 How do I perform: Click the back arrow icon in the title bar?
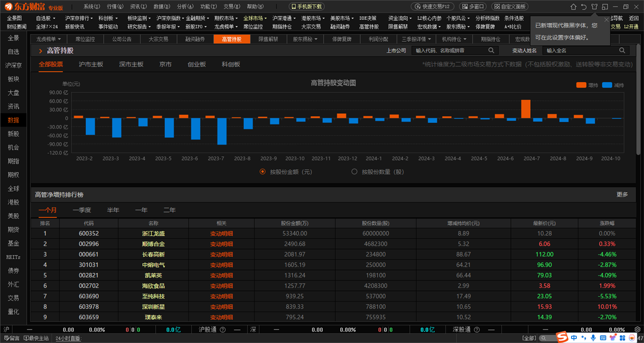pos(583,6)
